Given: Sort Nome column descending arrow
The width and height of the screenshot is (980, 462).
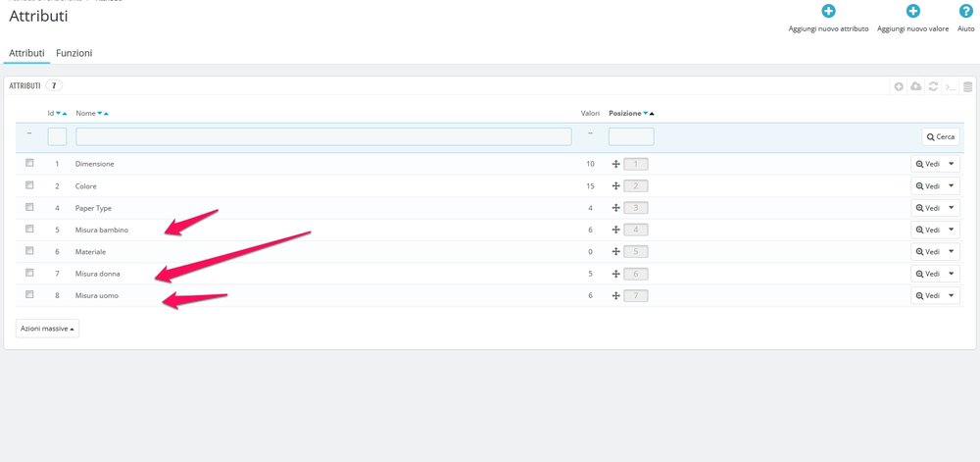Looking at the screenshot, I should [x=99, y=114].
